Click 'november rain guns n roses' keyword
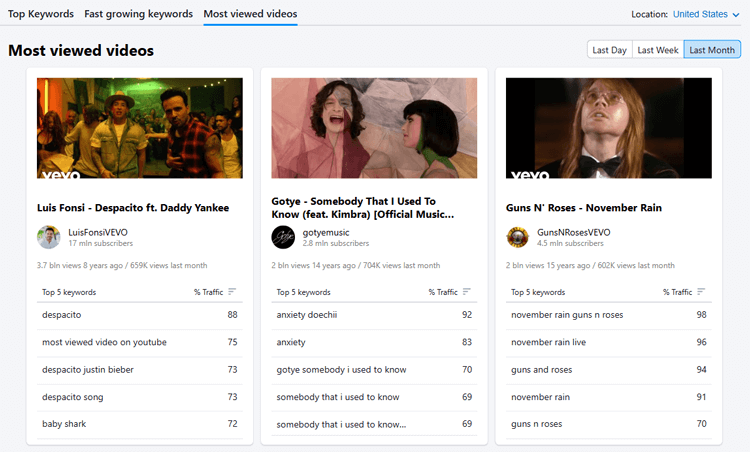Viewport: 750px width, 452px height. click(x=567, y=315)
